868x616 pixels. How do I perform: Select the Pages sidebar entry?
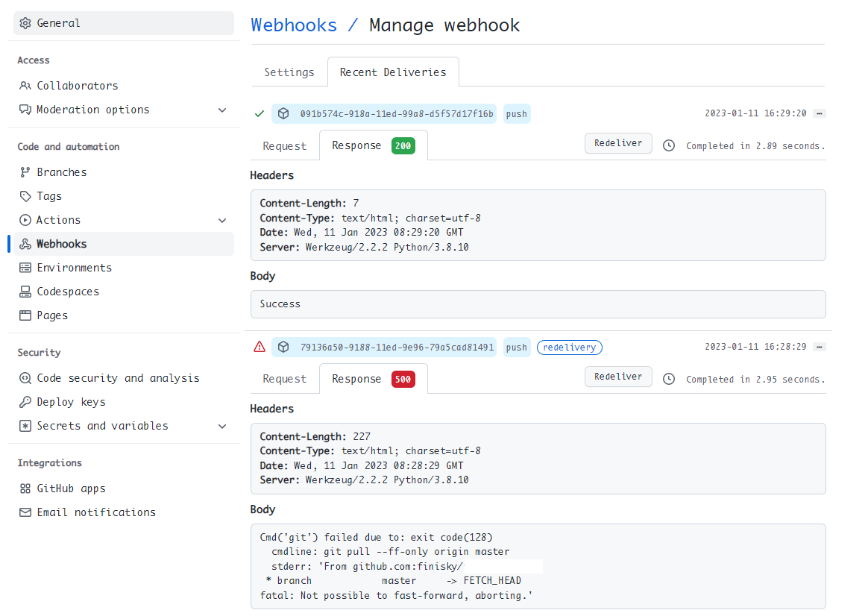tap(52, 315)
